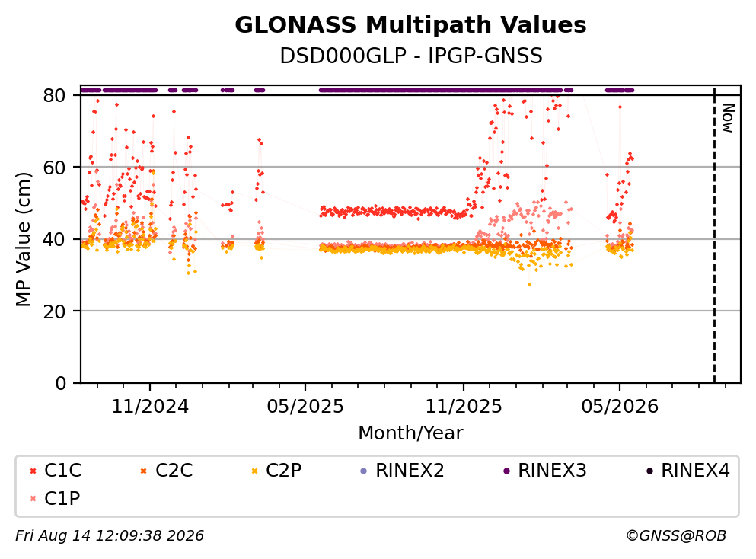This screenshot has height=559, width=756.
Task: Click the C2C orange legend marker
Action: pyautogui.click(x=144, y=471)
